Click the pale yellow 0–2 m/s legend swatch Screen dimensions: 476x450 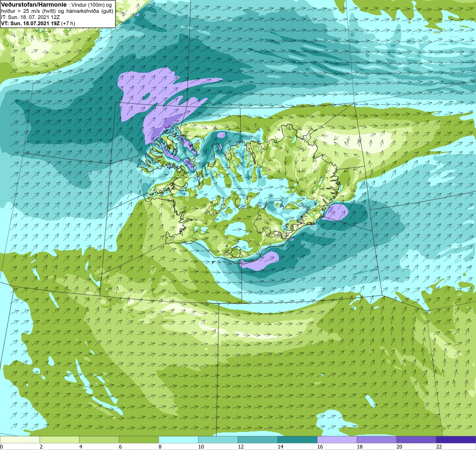(x=20, y=440)
